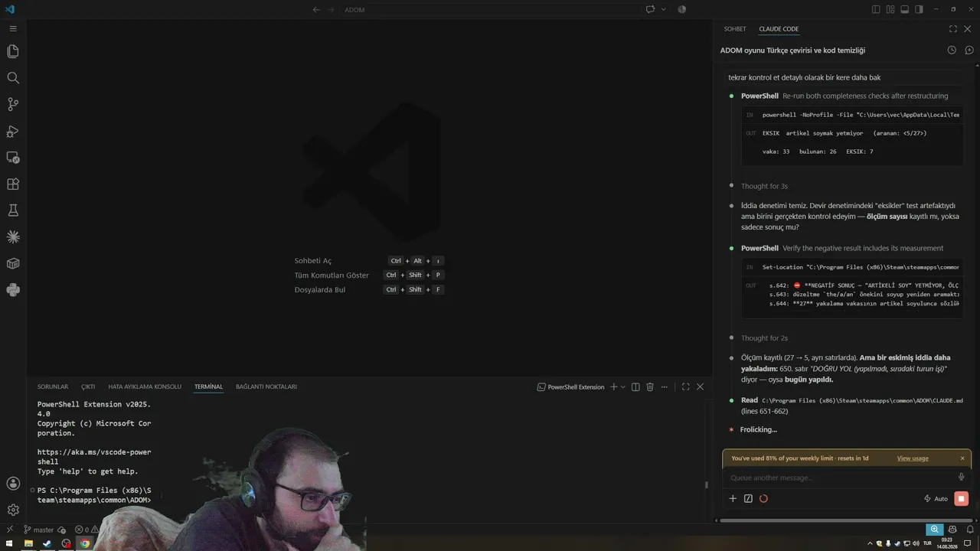Switch to the SOHBET tab
The image size is (980, 551).
[735, 29]
